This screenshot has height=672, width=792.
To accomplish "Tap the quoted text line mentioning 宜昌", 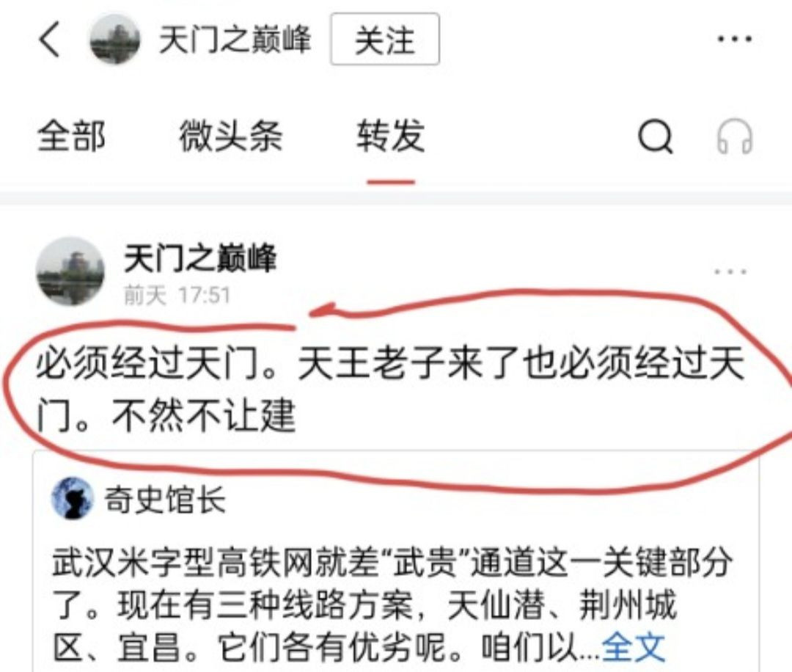I will [359, 647].
